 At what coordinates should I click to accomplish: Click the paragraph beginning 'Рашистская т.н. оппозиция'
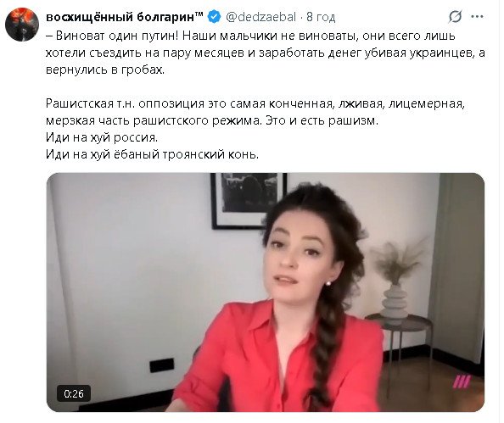click(255, 112)
